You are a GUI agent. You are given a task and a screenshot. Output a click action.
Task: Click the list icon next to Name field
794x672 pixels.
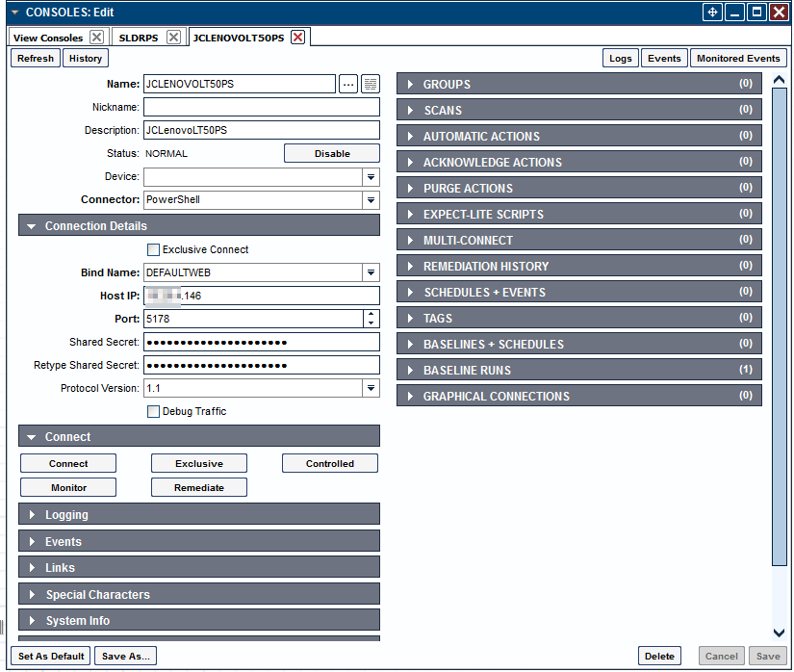click(x=371, y=84)
